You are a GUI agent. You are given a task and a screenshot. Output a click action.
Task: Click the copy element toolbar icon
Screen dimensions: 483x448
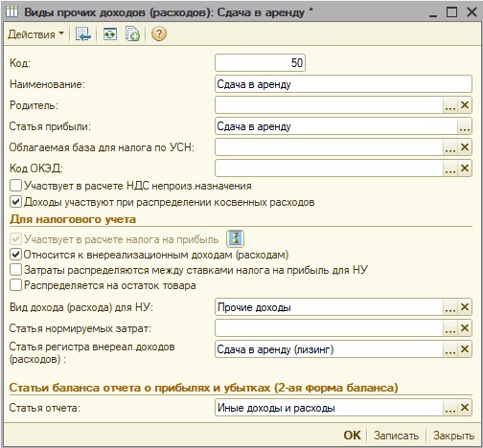coord(132,34)
